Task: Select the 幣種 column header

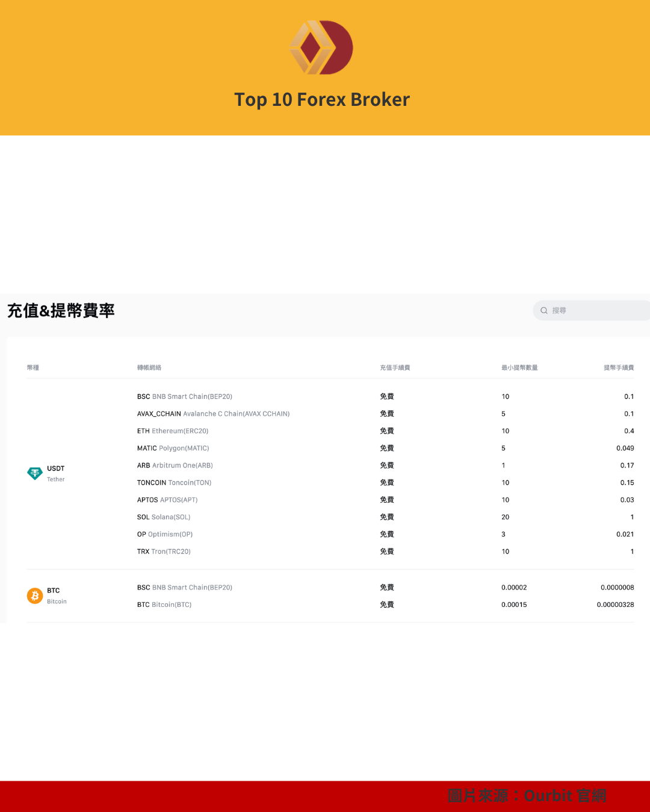Action: pos(34,368)
